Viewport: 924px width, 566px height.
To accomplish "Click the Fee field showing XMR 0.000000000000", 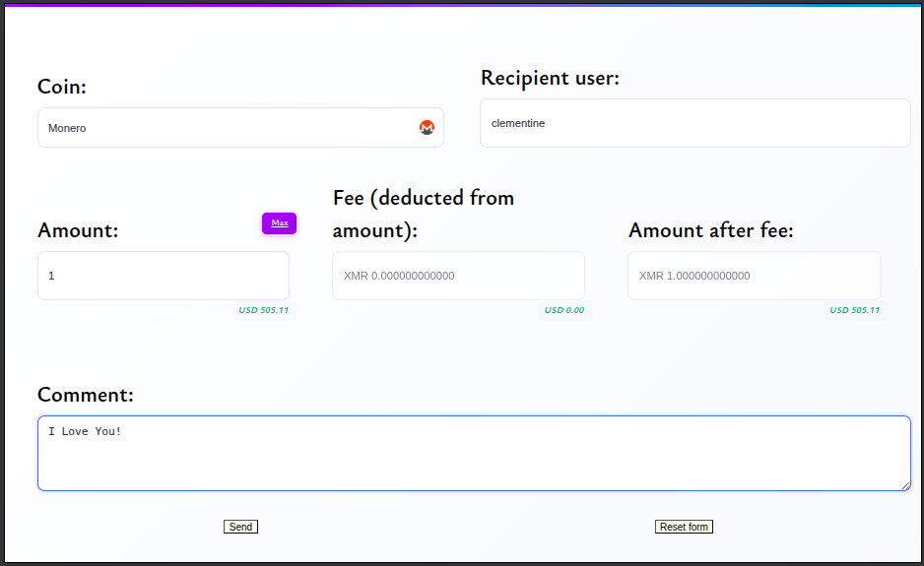I will click(x=458, y=276).
